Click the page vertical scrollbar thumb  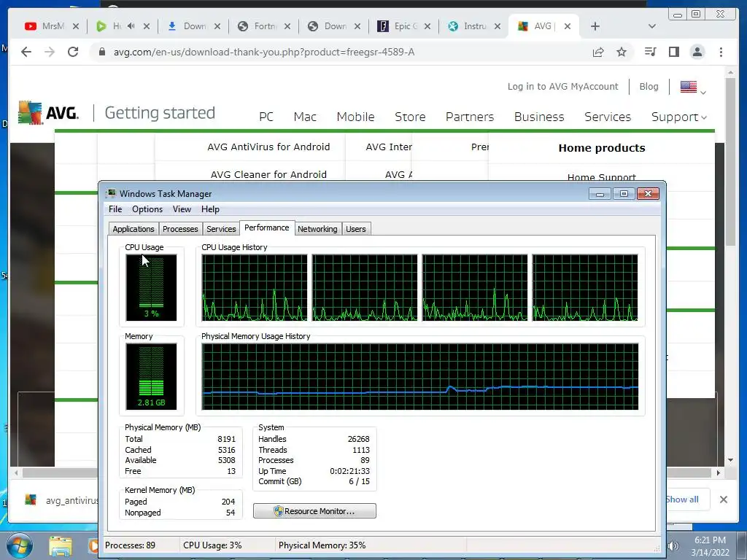[x=730, y=162]
